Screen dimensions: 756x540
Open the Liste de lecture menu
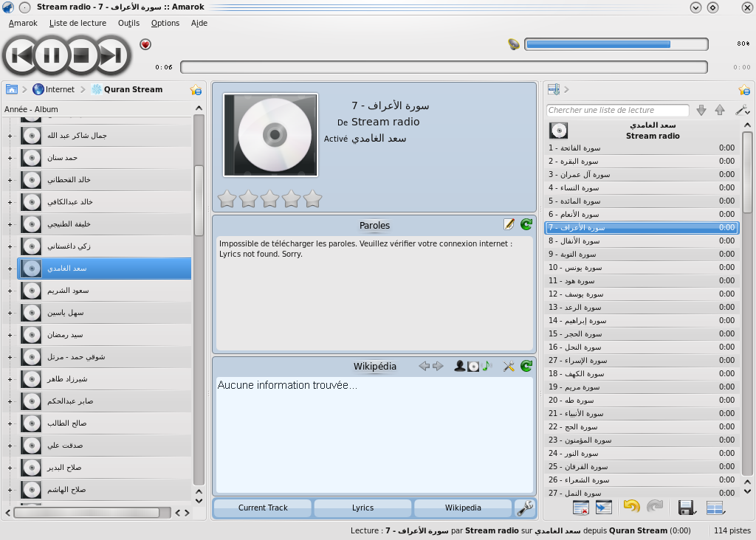tap(78, 23)
